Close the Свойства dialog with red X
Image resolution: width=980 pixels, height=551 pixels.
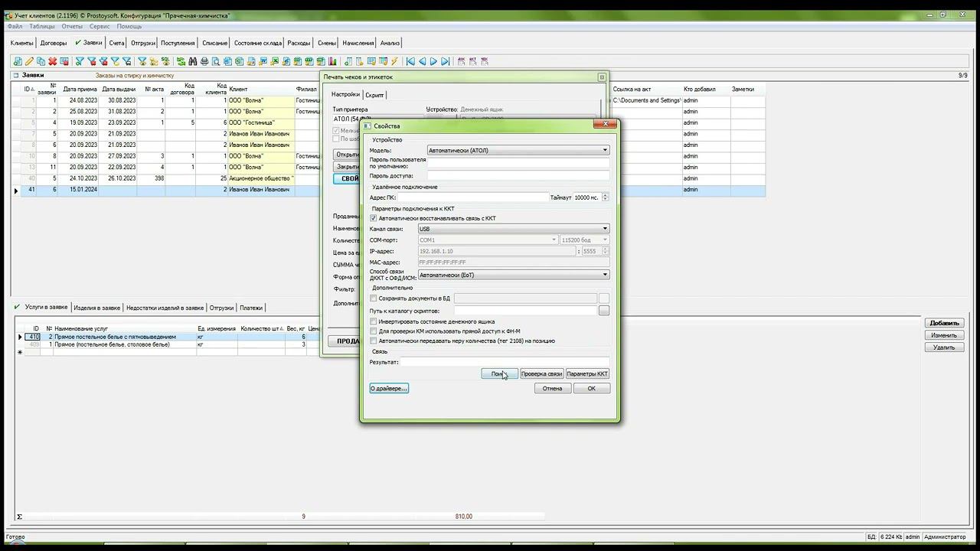[x=606, y=124]
